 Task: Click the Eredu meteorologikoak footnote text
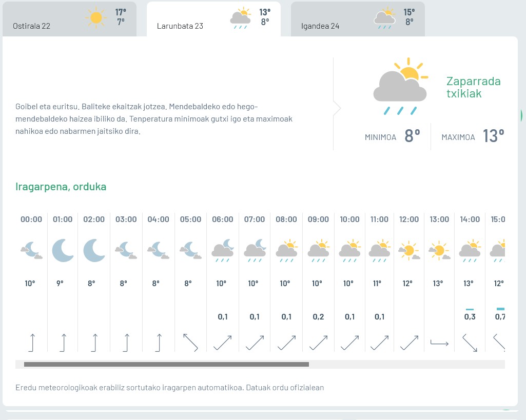click(170, 388)
